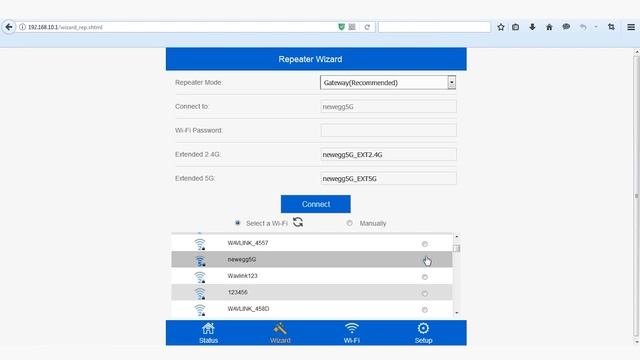Screen dimensions: 640x360
Task: Bookmark this page with the star icon
Action: tap(501, 27)
